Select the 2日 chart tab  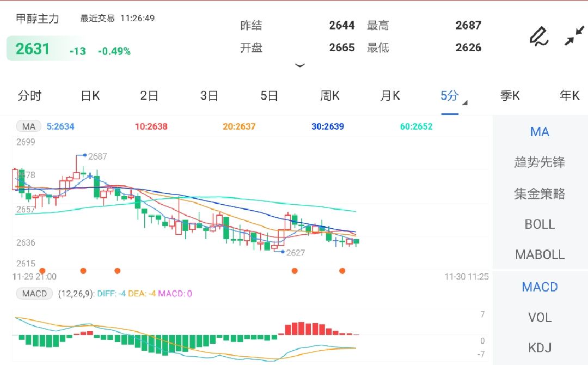pyautogui.click(x=149, y=96)
